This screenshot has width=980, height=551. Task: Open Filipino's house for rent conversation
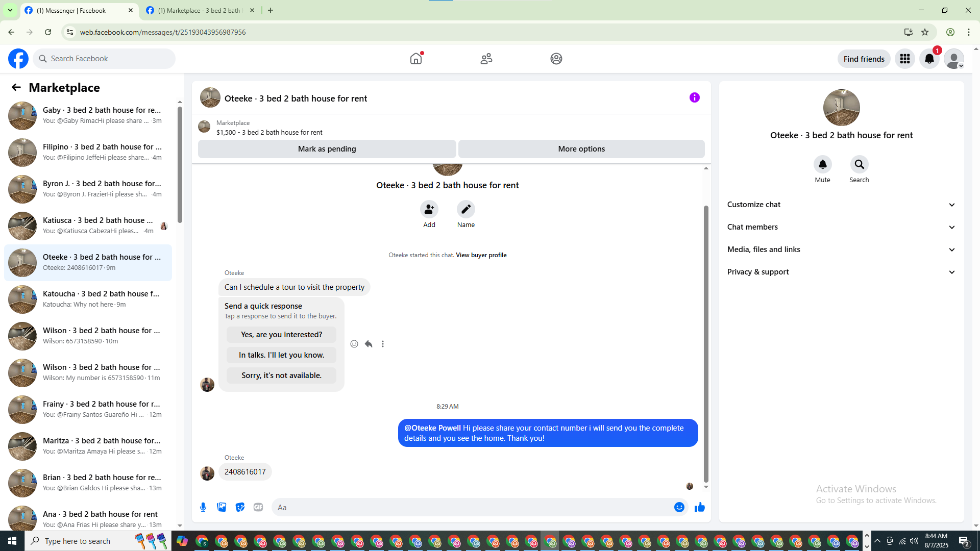(88, 153)
